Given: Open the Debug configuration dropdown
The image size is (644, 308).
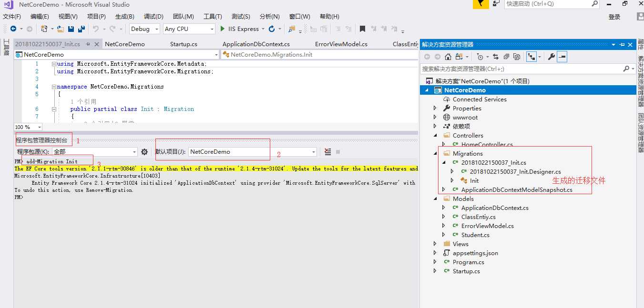Looking at the screenshot, I should pos(145,29).
